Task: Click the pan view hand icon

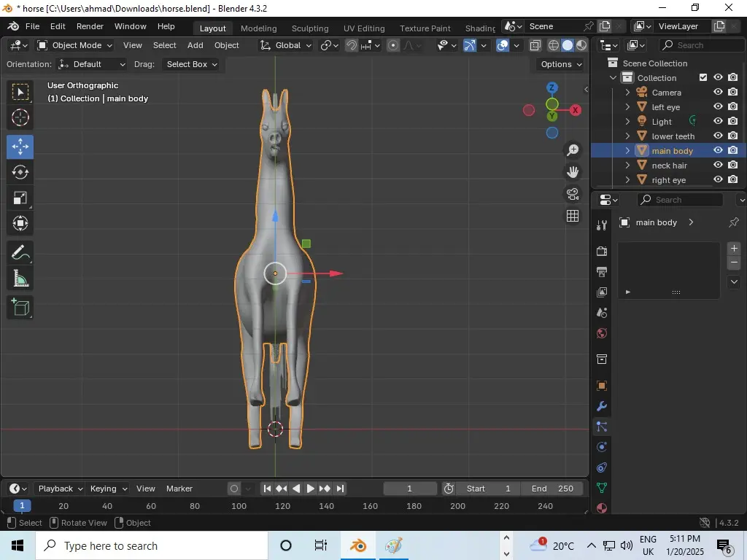Action: 573,172
